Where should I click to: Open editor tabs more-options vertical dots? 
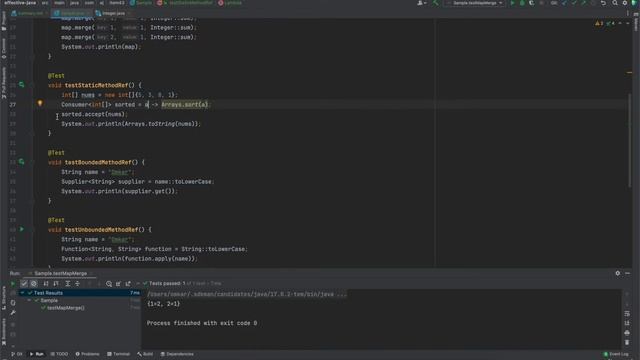[x=627, y=13]
